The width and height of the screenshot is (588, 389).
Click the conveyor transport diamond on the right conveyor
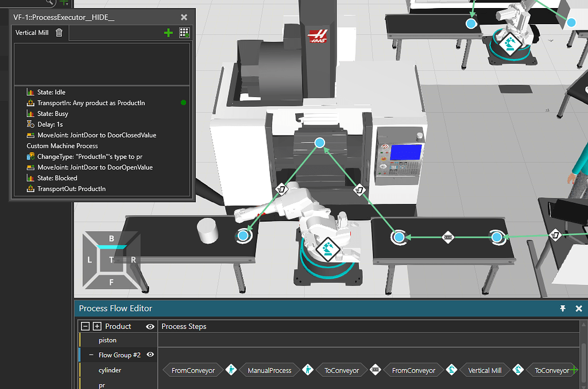(448, 237)
